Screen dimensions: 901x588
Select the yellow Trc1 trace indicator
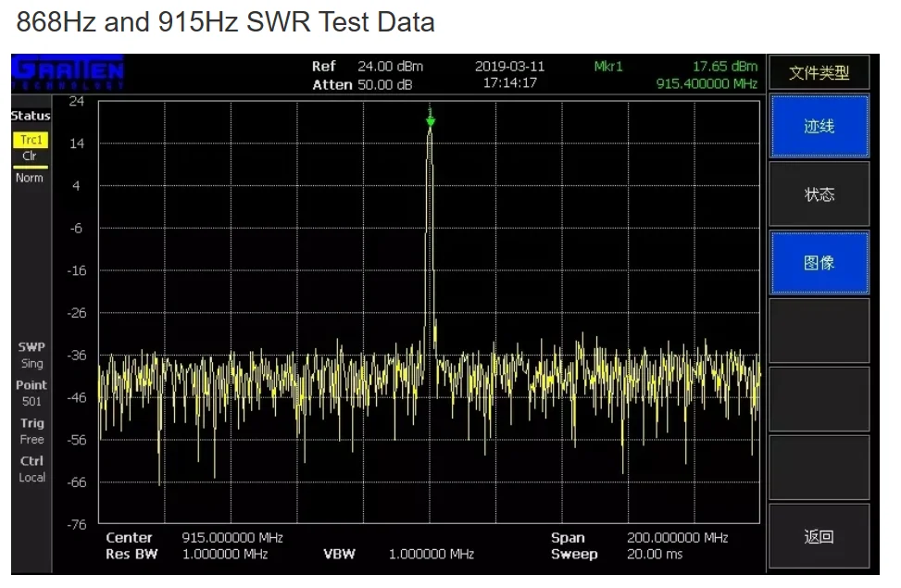[x=30, y=141]
